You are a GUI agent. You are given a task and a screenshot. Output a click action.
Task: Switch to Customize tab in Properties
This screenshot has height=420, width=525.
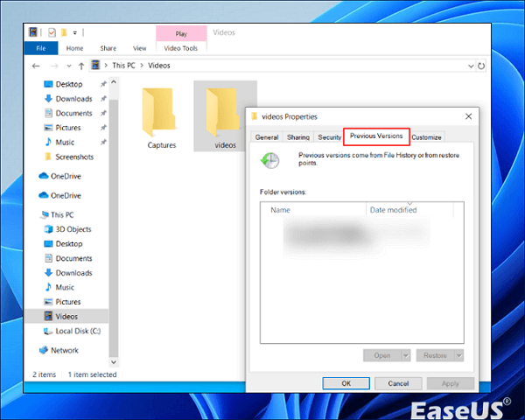point(426,137)
